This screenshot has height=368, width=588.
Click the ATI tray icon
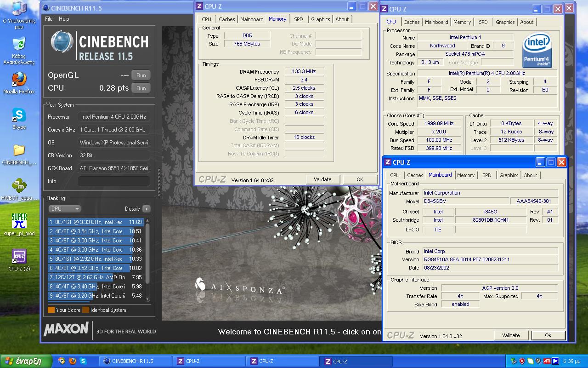pyautogui.click(x=547, y=361)
